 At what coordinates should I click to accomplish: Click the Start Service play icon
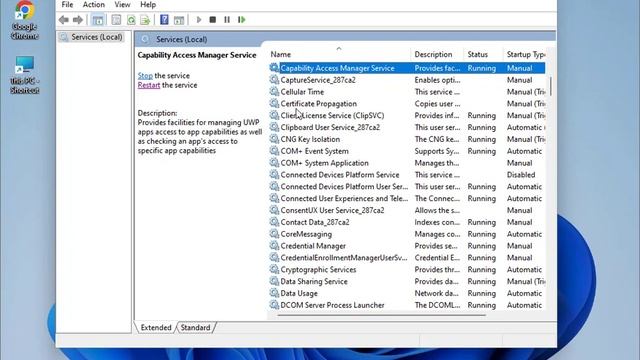(199, 20)
